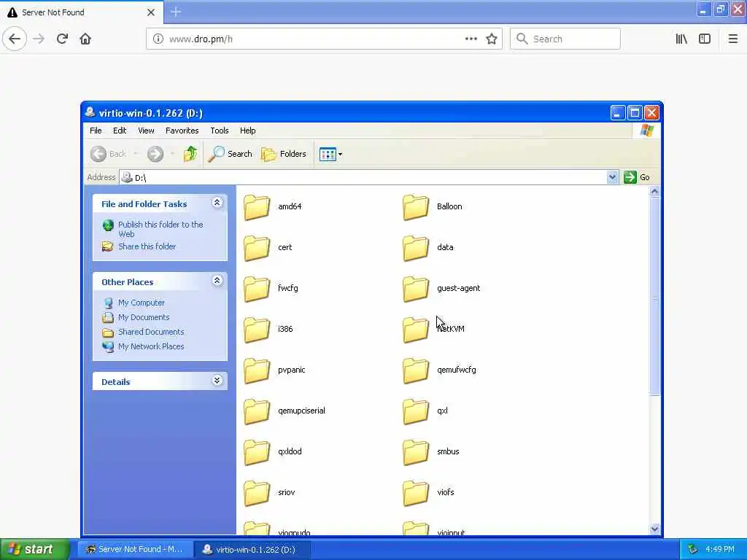Click Share this folder link

coord(147,246)
